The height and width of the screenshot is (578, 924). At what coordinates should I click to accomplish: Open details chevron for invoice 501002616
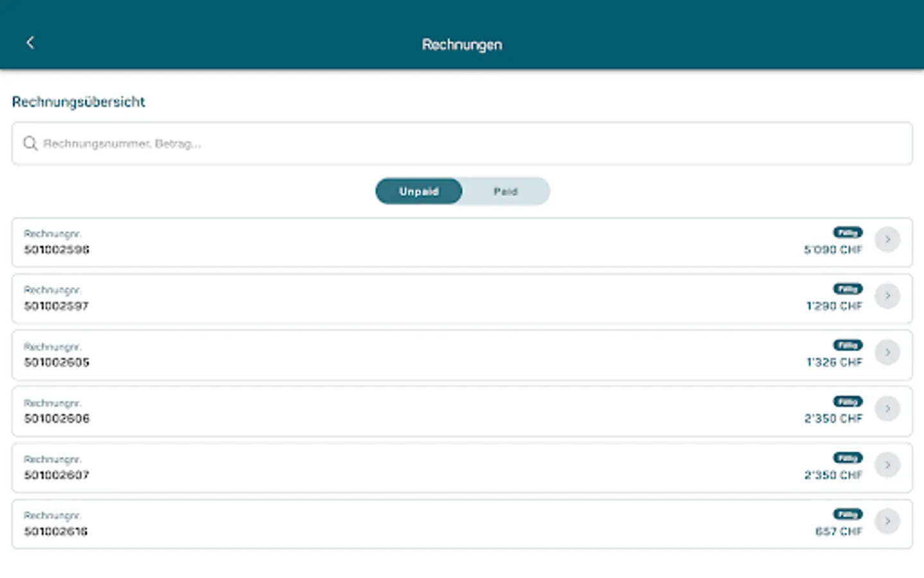[x=887, y=521]
